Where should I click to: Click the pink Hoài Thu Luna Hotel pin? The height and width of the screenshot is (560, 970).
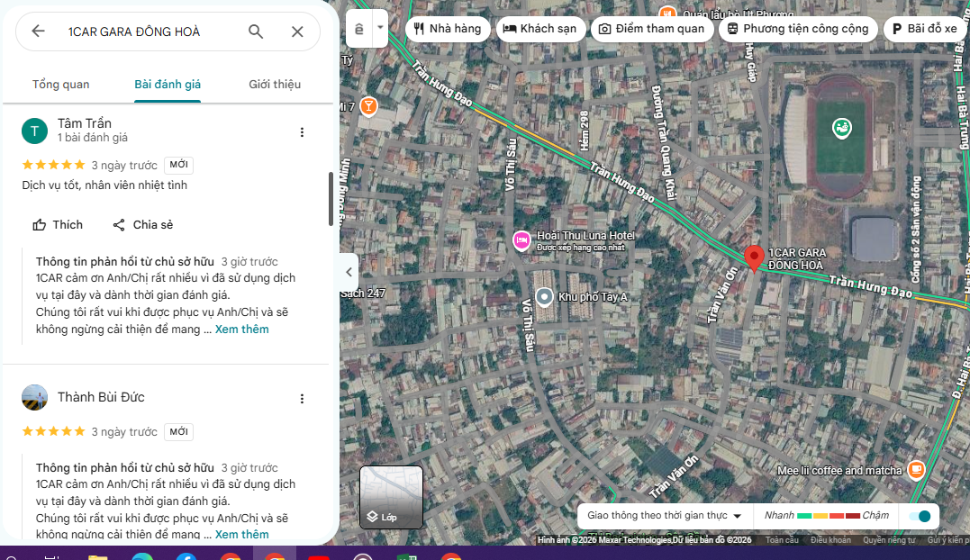coord(521,239)
